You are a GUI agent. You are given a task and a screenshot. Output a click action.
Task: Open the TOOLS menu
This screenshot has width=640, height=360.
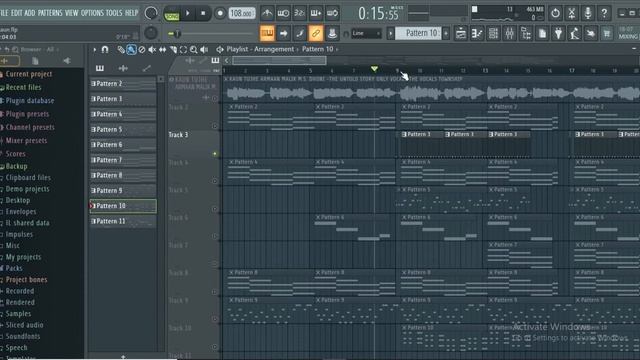(x=114, y=13)
